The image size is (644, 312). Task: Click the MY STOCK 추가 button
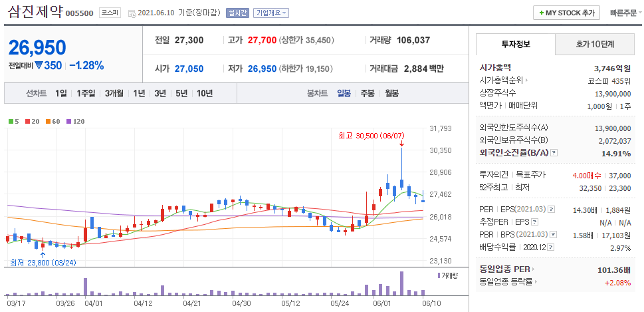click(x=567, y=13)
